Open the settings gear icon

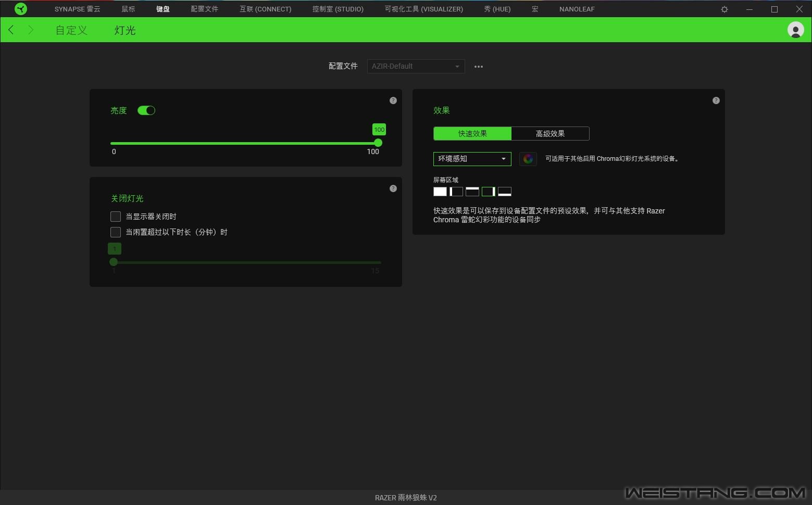[x=724, y=9]
